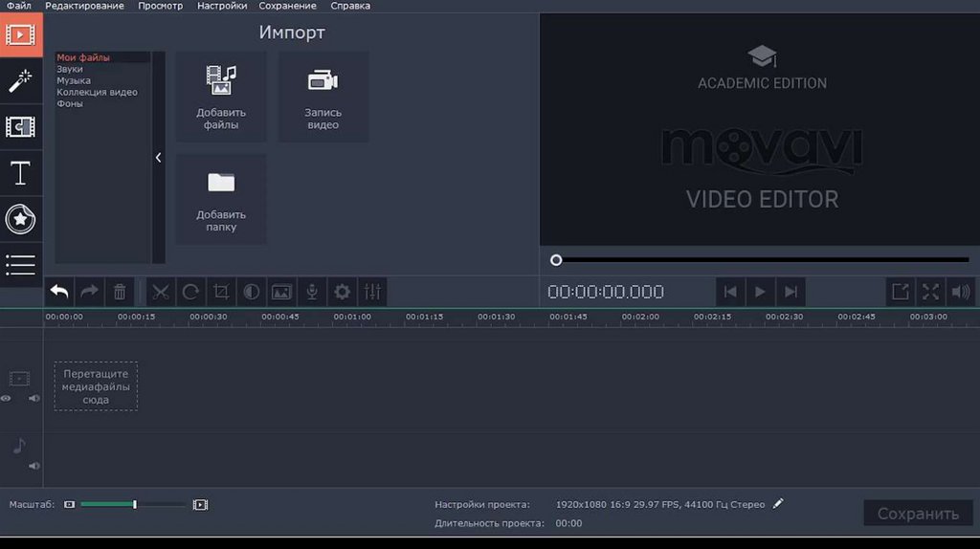Select Музыка category
This screenshot has height=549, width=980.
(74, 80)
